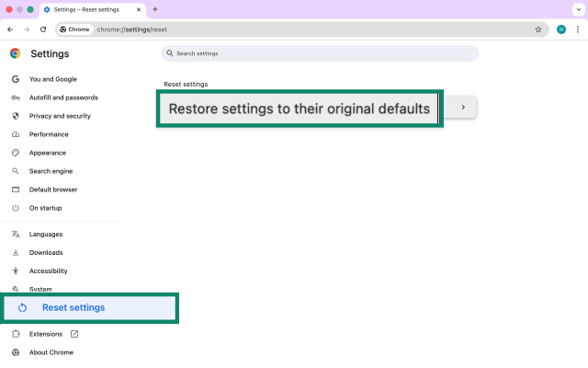
Task: Click the translate icon for Languages
Action: [x=16, y=235]
